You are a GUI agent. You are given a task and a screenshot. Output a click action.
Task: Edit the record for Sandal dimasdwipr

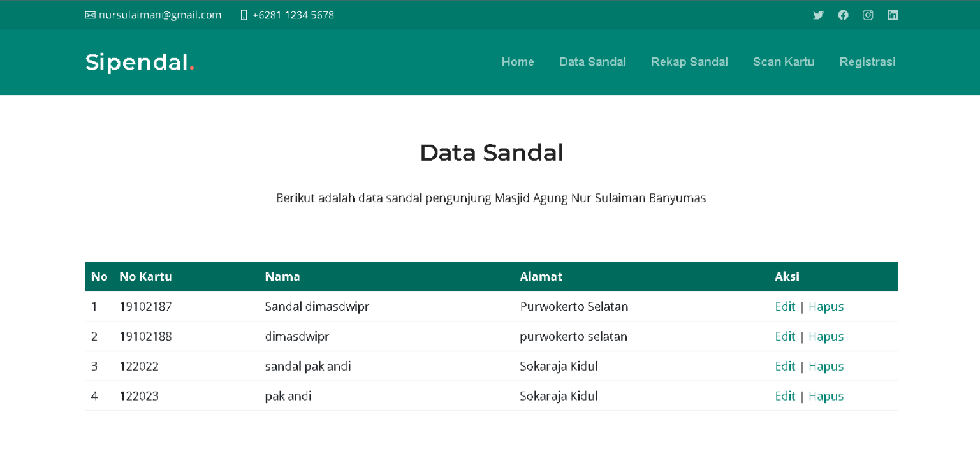[x=785, y=306]
